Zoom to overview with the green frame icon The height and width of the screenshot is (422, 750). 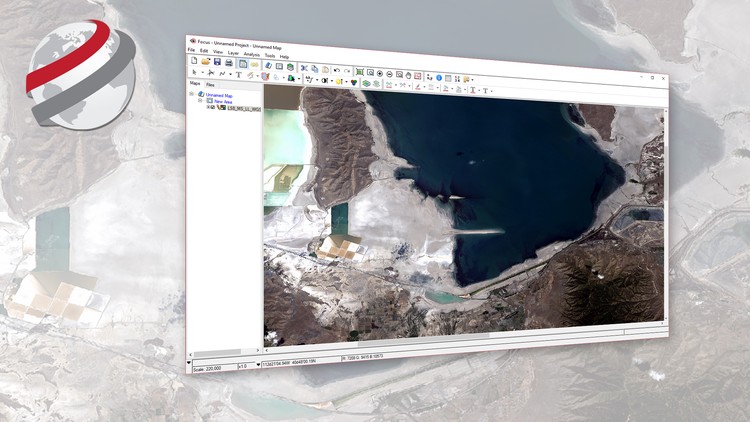pyautogui.click(x=360, y=72)
